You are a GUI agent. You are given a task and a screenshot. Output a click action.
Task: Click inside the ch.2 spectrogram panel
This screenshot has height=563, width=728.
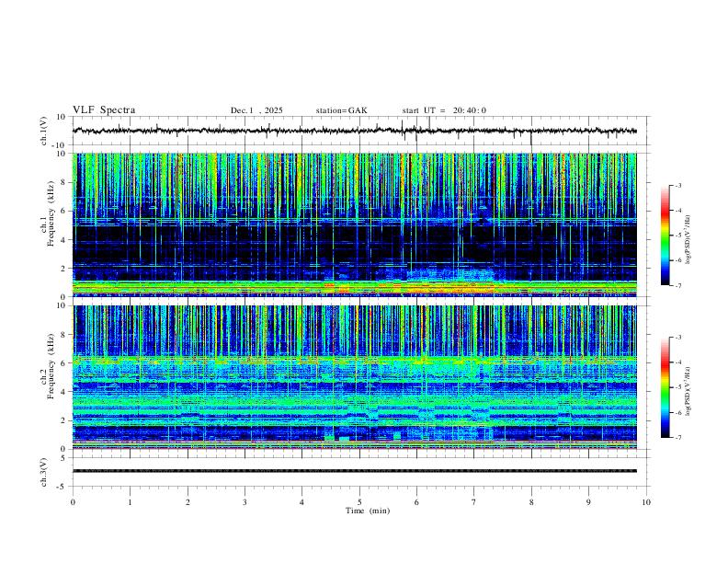tap(355, 377)
